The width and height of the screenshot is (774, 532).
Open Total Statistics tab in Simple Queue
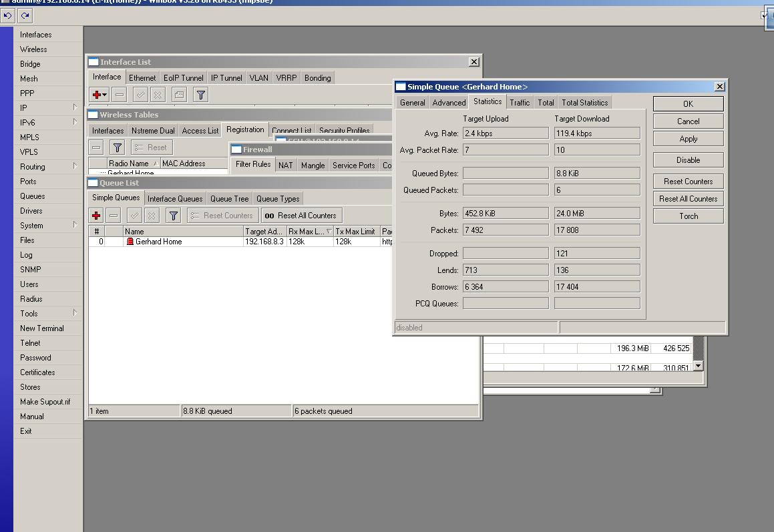pyautogui.click(x=585, y=103)
